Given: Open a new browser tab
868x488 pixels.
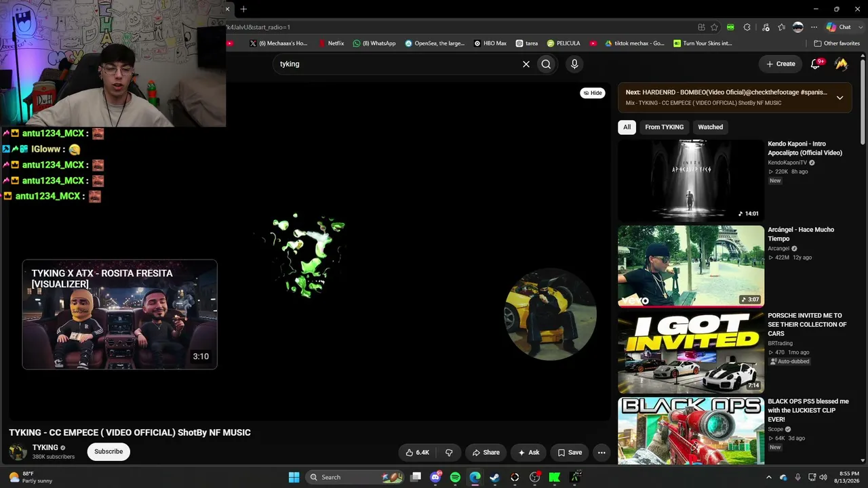Looking at the screenshot, I should [243, 9].
